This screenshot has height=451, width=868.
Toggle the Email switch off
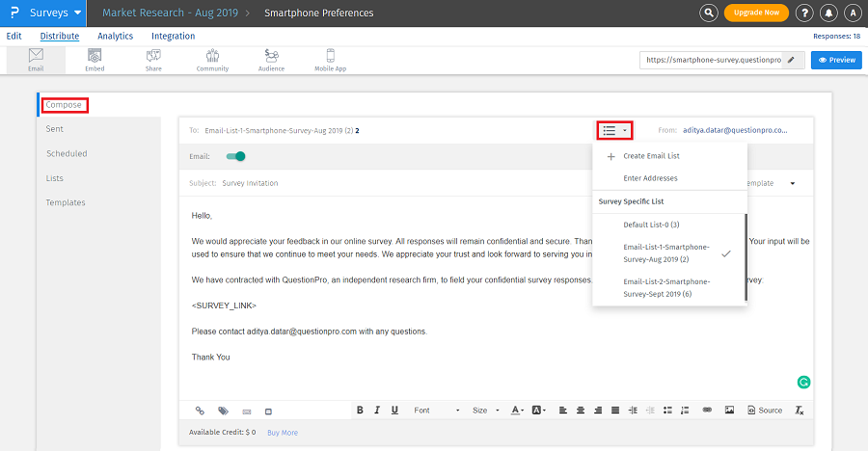235,156
